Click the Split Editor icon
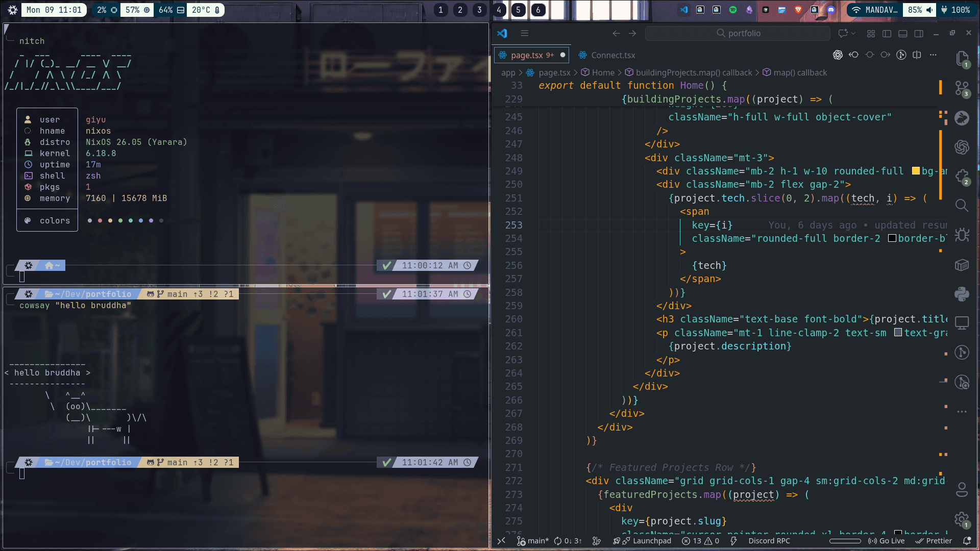 pos(917,55)
